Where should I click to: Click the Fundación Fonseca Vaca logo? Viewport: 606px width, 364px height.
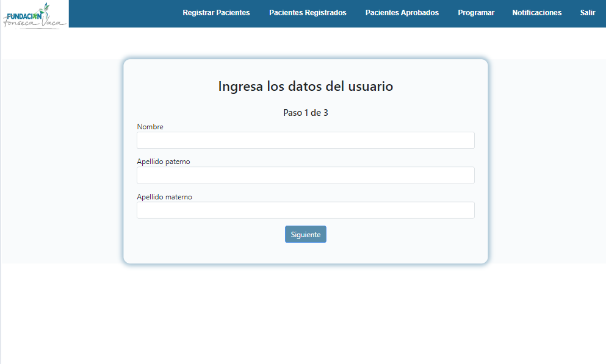35,15
